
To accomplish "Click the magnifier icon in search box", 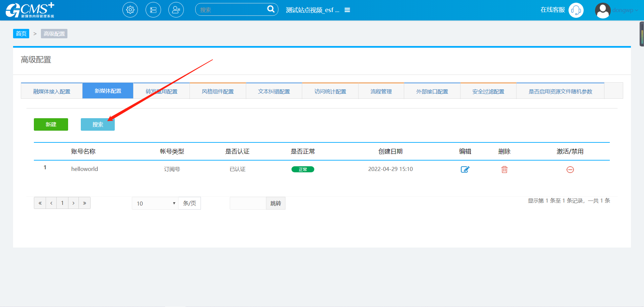I will click(271, 9).
